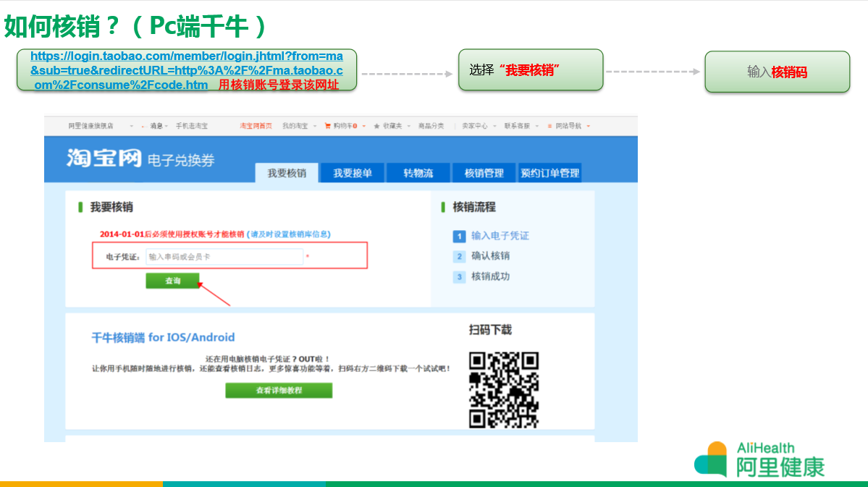The width and height of the screenshot is (868, 487).
Task: Click the 电子凭证 code input field
Action: point(224,257)
